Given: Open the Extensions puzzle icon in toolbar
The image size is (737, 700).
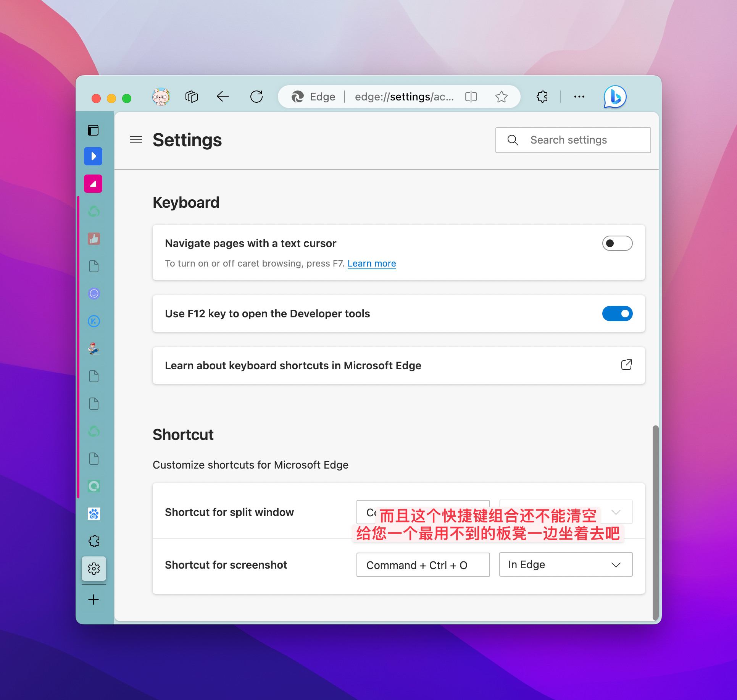Looking at the screenshot, I should coord(542,97).
